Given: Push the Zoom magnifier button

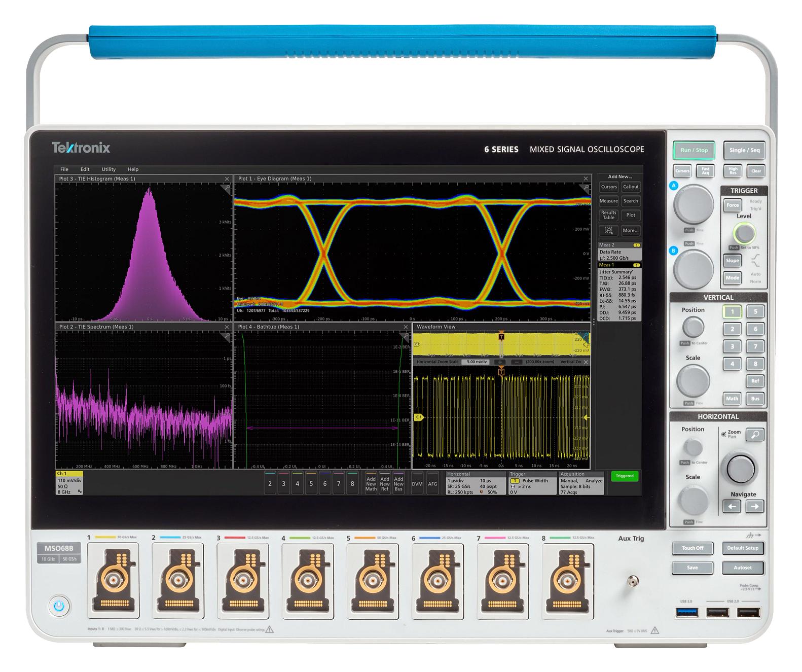Looking at the screenshot, I should click(755, 435).
